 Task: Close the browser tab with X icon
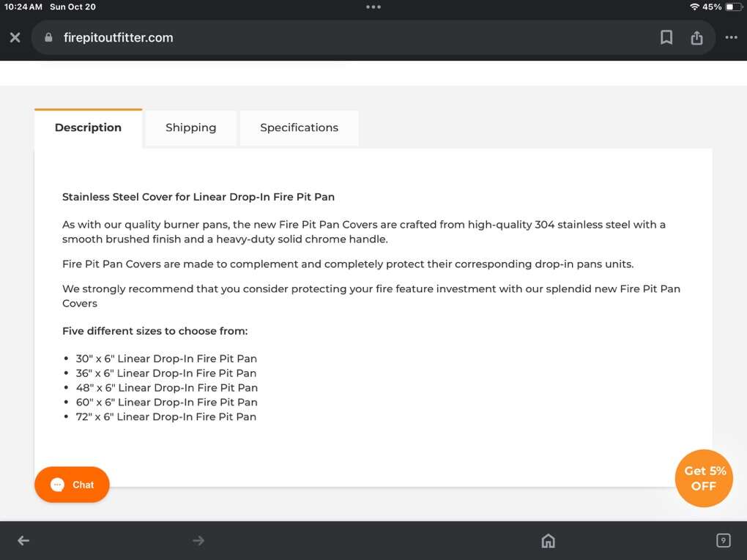tap(15, 37)
